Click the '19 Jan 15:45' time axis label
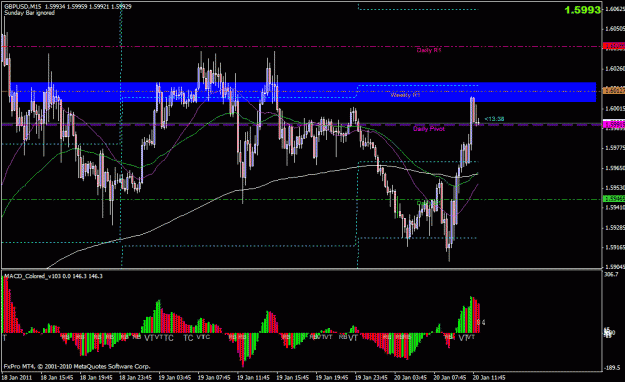This screenshot has height=382, width=625. click(293, 377)
